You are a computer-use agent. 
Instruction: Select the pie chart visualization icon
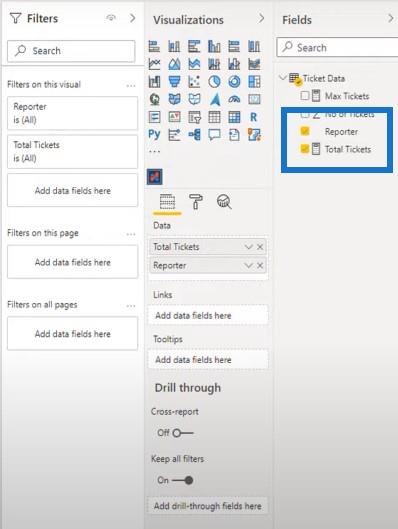214,81
